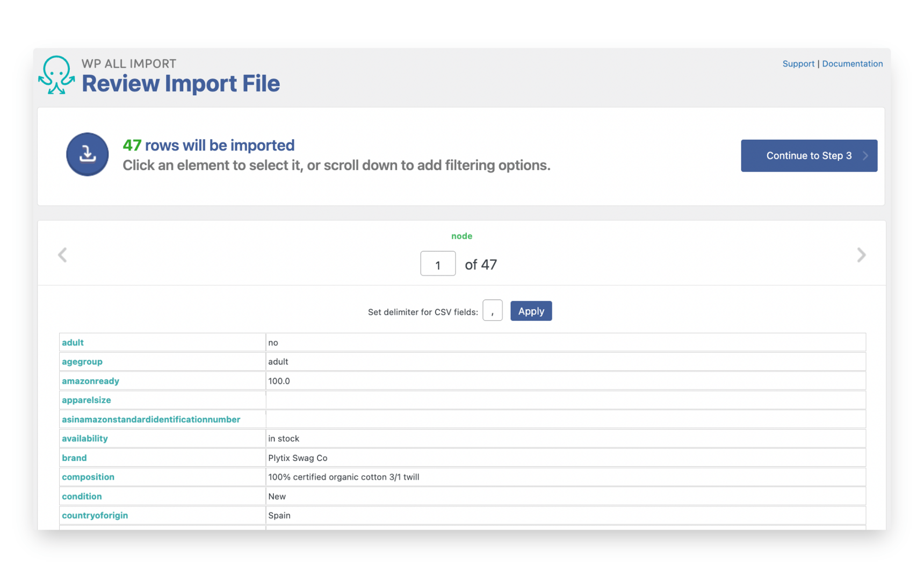Apply the CSV field delimiter
The image size is (924, 578).
pyautogui.click(x=531, y=311)
